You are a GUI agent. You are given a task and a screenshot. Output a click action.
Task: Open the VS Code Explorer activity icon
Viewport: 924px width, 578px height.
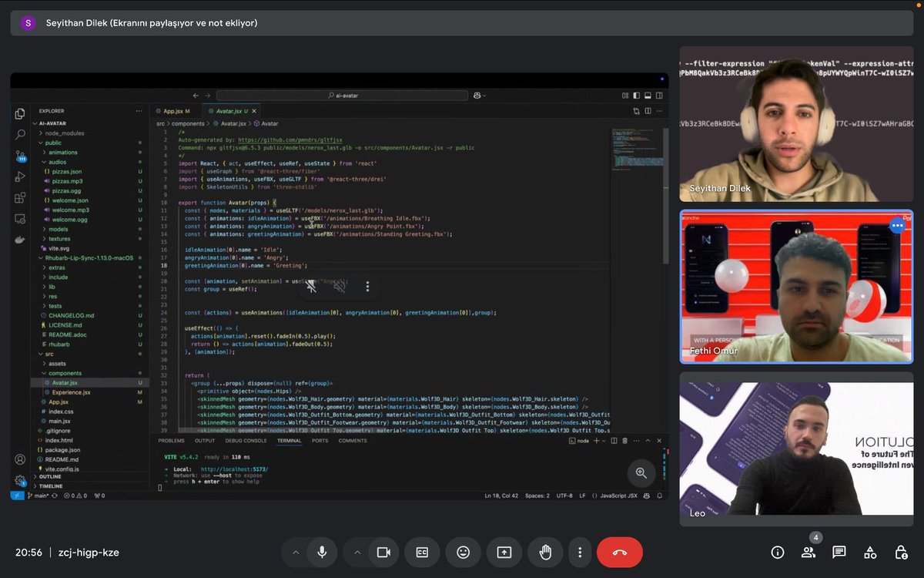[20, 114]
